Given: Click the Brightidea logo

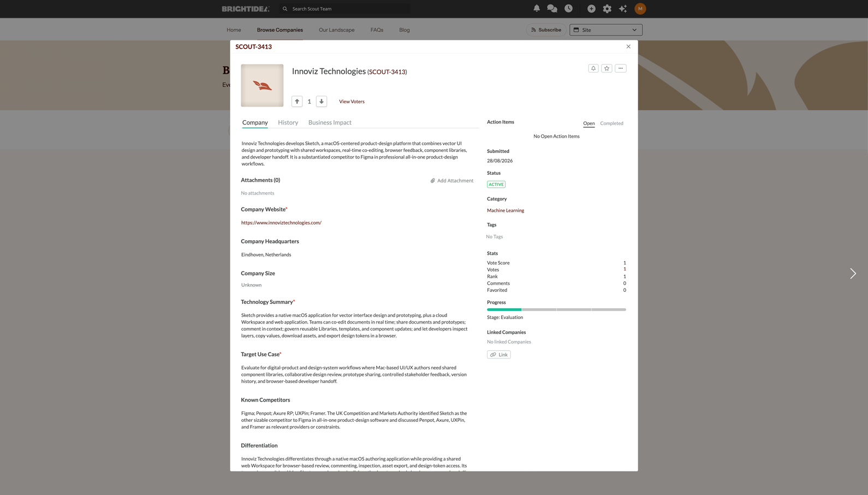Looking at the screenshot, I should click(x=246, y=9).
